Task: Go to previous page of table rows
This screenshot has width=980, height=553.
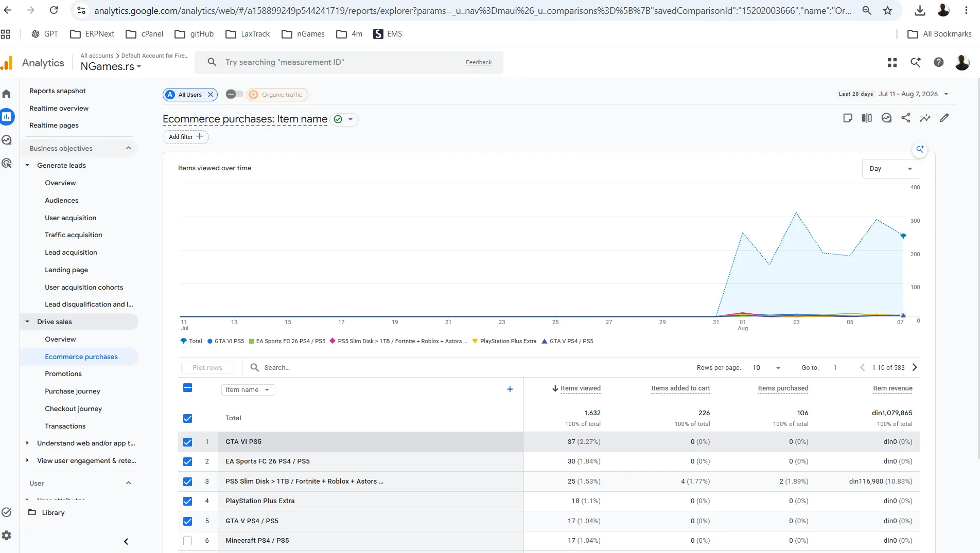Action: tap(862, 367)
